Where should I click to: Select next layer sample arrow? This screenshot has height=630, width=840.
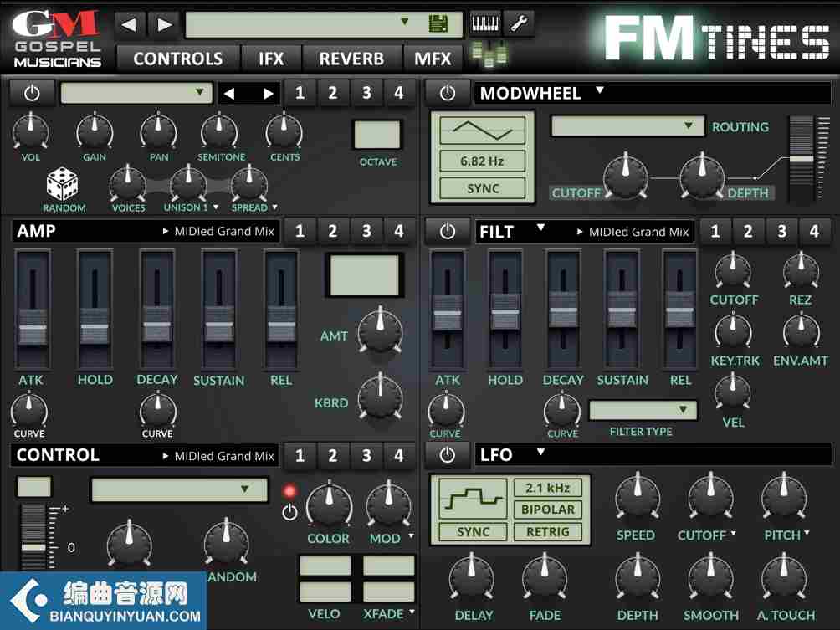(x=268, y=94)
